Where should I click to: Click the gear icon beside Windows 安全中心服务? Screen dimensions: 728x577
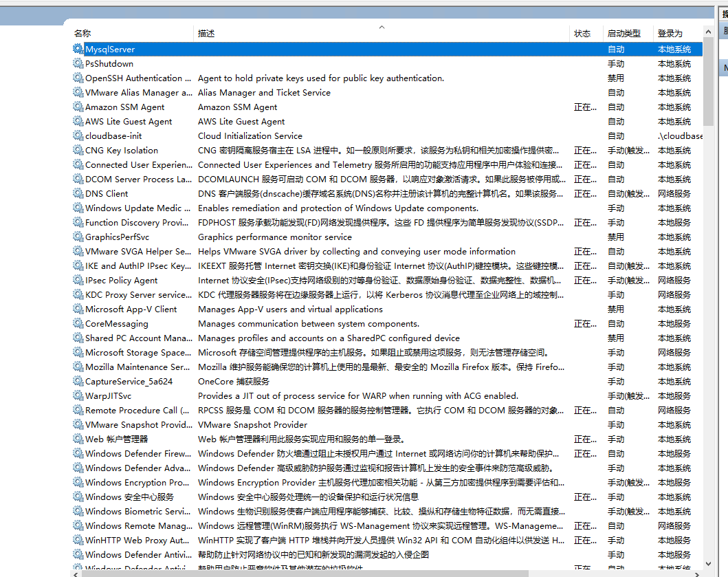[78, 496]
